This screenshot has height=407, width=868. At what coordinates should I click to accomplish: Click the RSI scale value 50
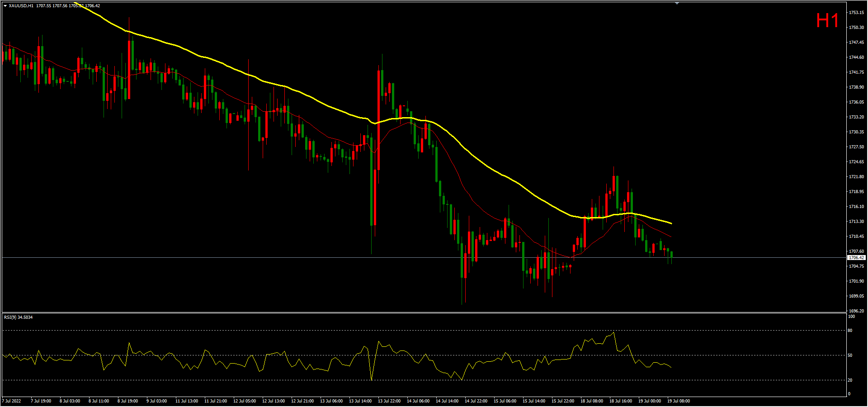850,355
